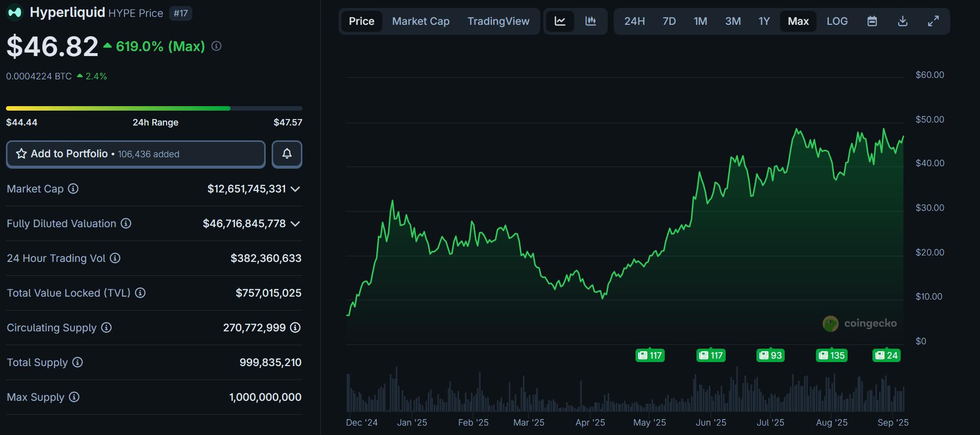Click the 24h Range price bar
The height and width of the screenshot is (435, 980).
coord(154,108)
